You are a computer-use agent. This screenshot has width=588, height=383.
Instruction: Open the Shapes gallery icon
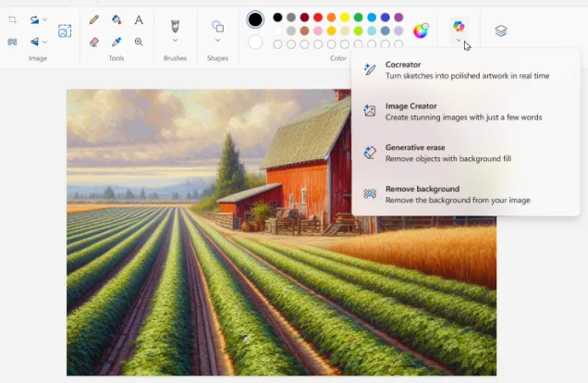click(x=218, y=26)
